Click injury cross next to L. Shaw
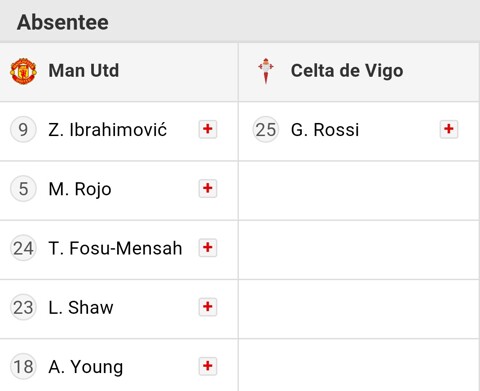 click(208, 307)
